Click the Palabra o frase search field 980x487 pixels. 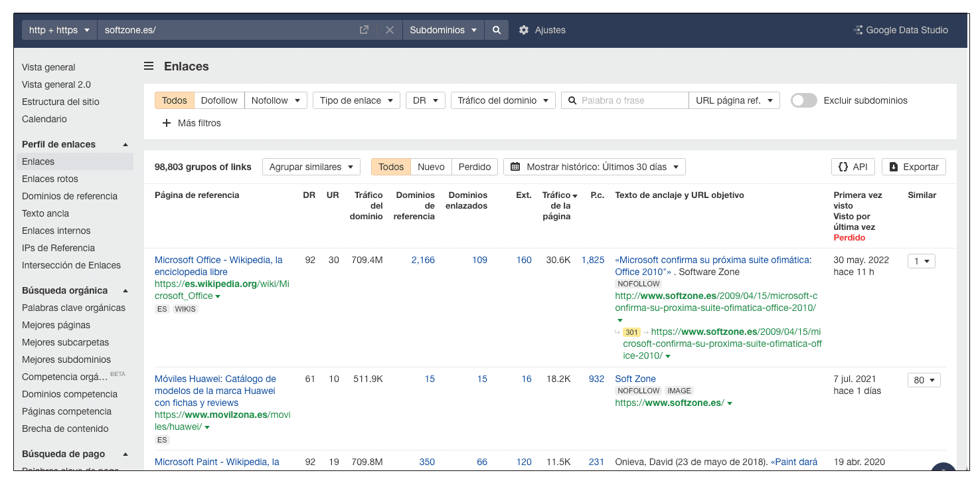[631, 100]
